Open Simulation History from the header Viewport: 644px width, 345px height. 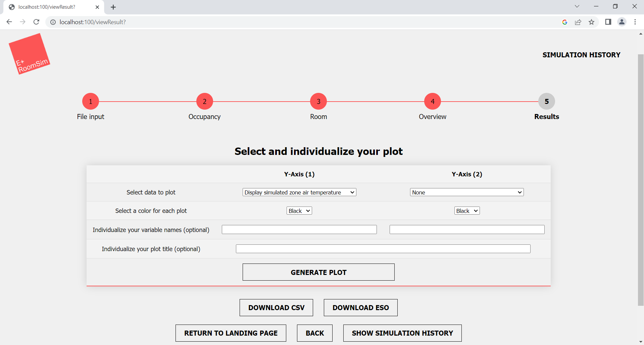(581, 55)
